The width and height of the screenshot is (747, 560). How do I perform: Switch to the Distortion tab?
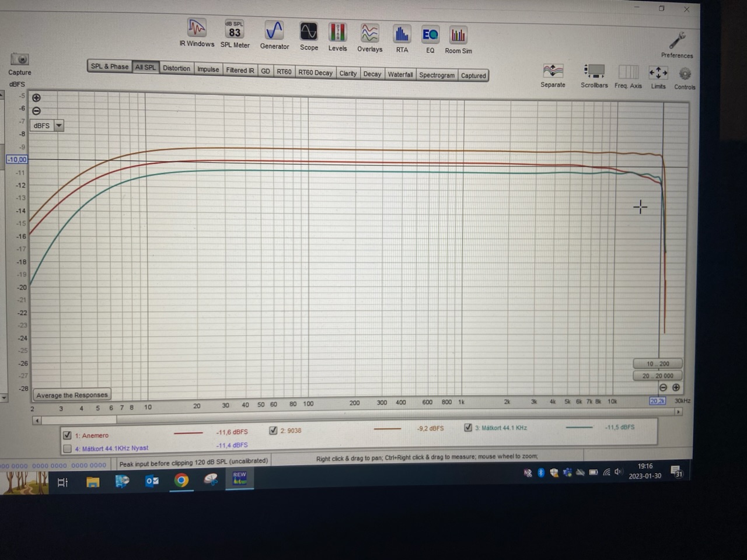click(x=176, y=68)
